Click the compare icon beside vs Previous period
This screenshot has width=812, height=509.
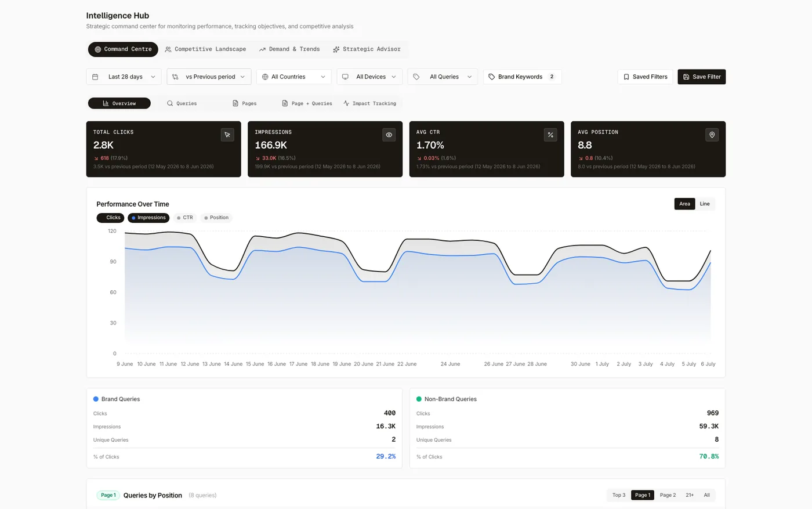pyautogui.click(x=175, y=77)
